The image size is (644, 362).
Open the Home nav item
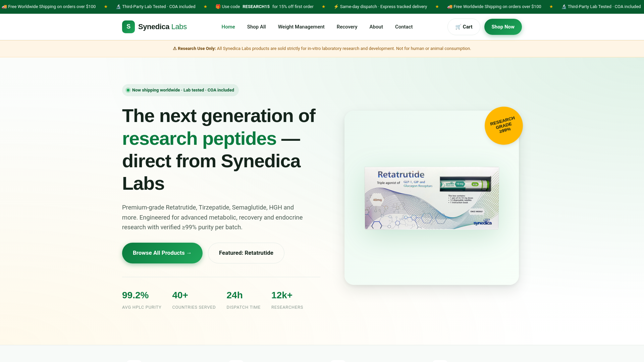point(228,27)
